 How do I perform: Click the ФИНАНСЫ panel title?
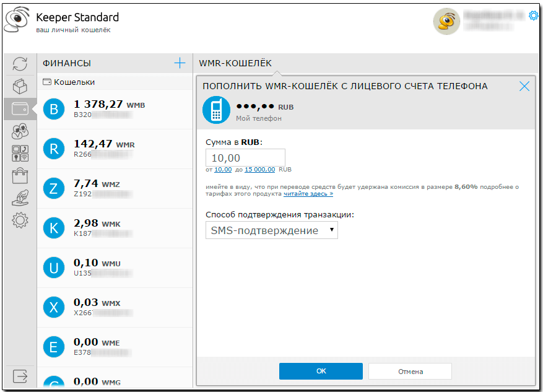coord(67,63)
